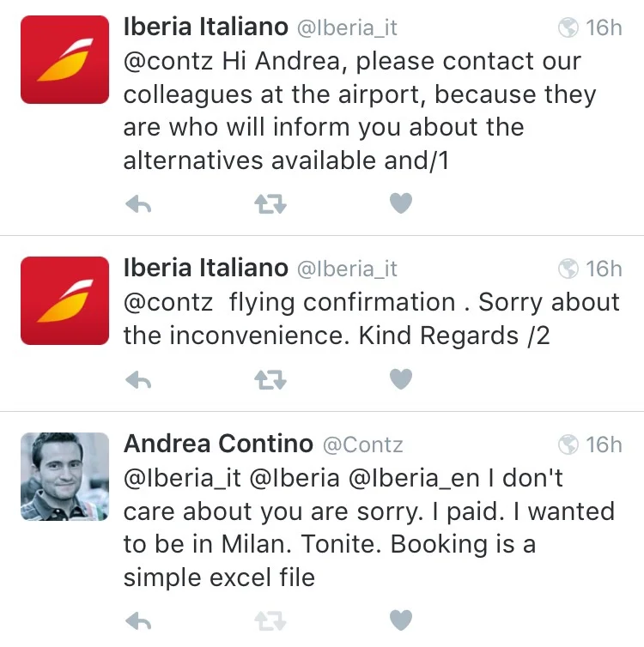Retweet the first Iberia Italiano tweet
The width and height of the screenshot is (644, 647).
(270, 204)
